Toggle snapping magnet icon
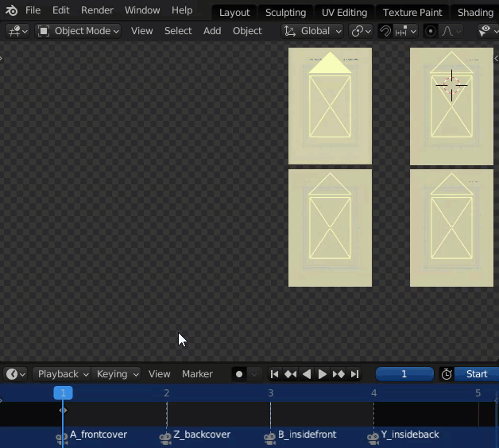Screen dimensions: 499x448 385,31
